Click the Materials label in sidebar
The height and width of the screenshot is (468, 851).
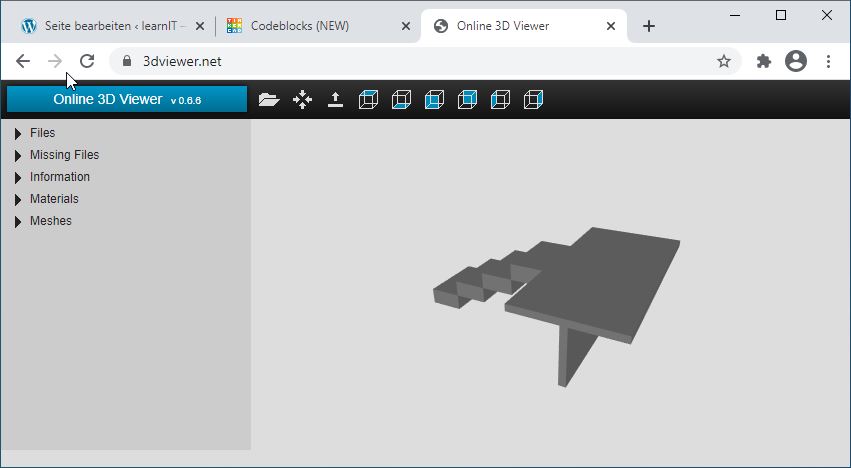click(54, 199)
